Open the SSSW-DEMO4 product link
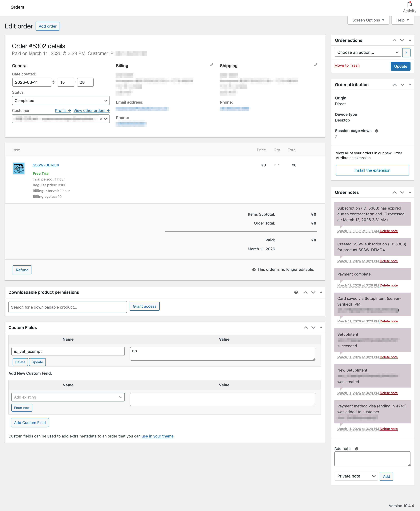This screenshot has height=511, width=420. 46,165
